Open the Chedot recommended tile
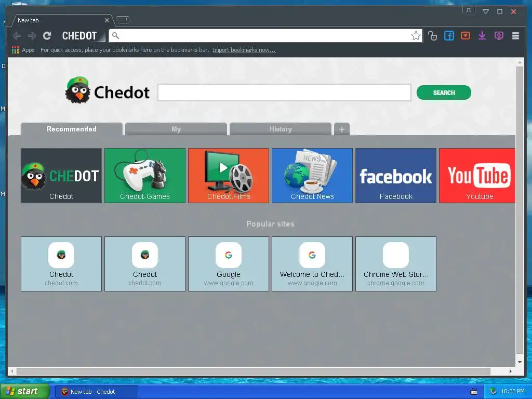The image size is (532, 399). point(61,176)
